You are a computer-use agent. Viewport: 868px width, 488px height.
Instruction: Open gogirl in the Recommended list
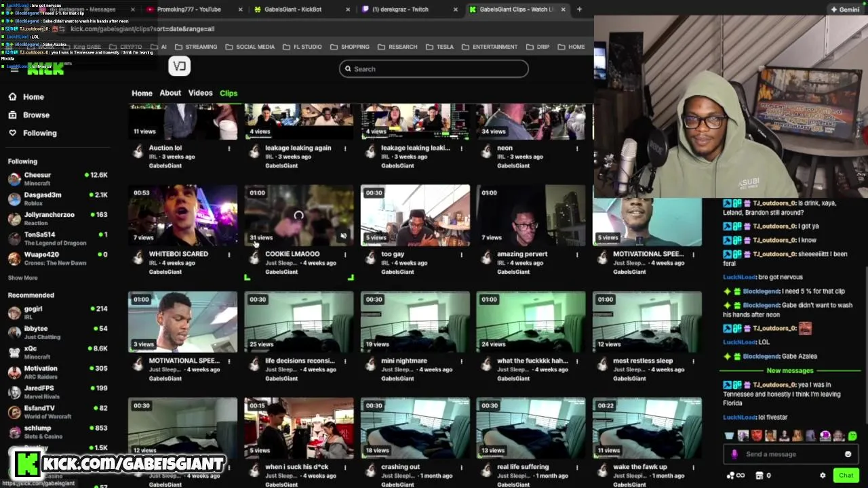(58, 312)
